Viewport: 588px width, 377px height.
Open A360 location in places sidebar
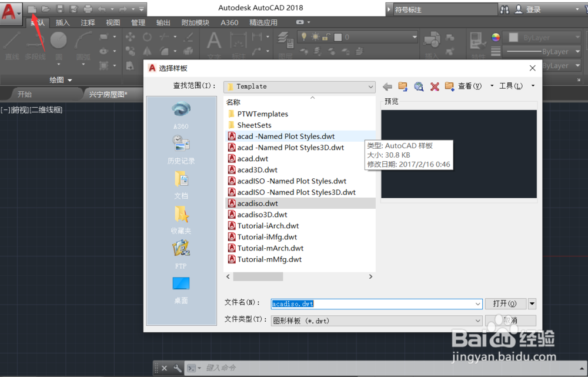tap(181, 115)
